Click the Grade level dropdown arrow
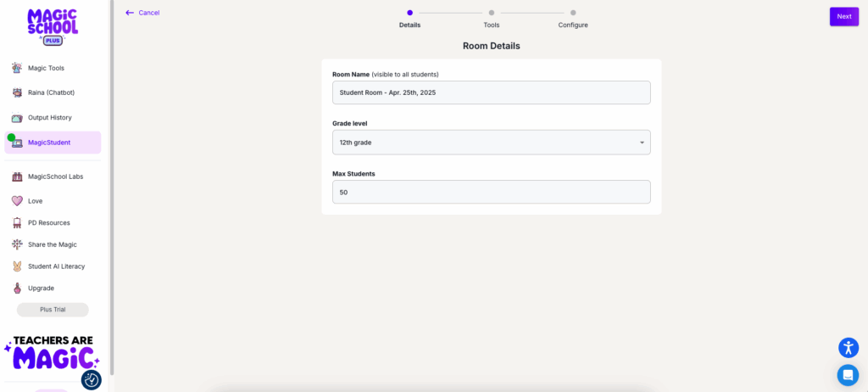The width and height of the screenshot is (868, 392). [642, 143]
